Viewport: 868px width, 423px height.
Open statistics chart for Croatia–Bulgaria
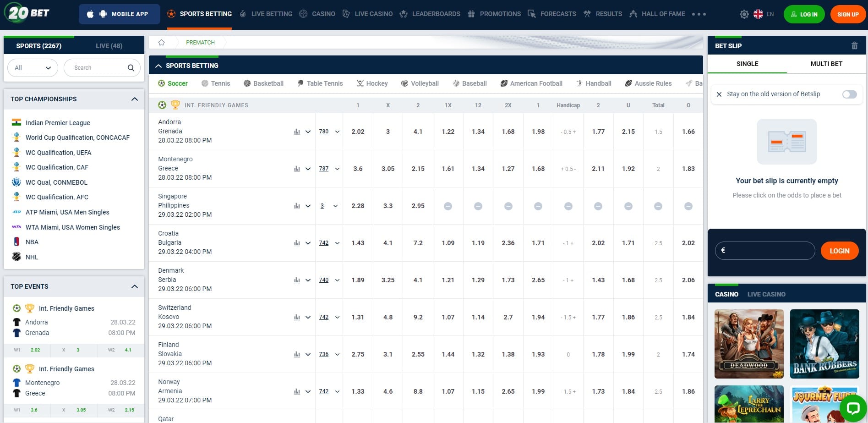[x=297, y=243]
